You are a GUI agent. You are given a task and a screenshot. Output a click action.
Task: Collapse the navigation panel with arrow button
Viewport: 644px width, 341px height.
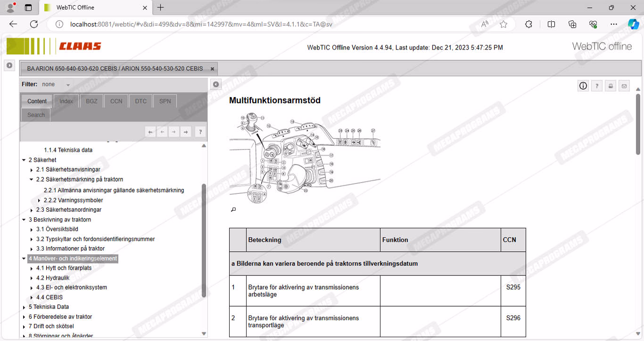215,84
